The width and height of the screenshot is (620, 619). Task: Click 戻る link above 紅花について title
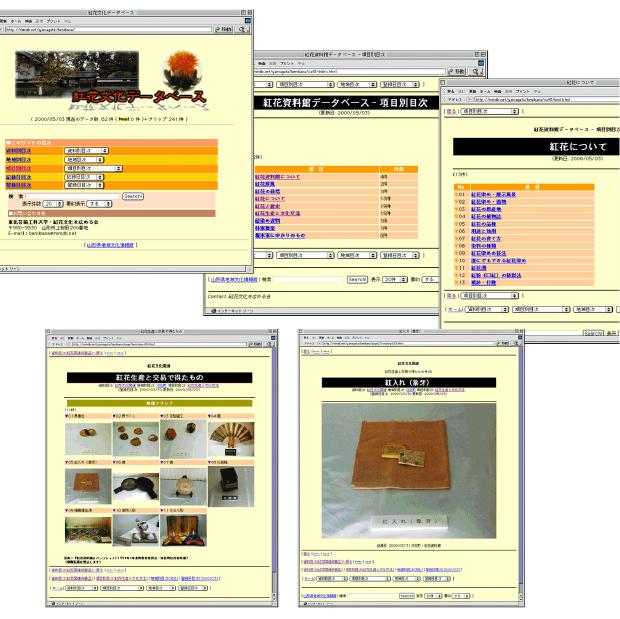(451, 112)
